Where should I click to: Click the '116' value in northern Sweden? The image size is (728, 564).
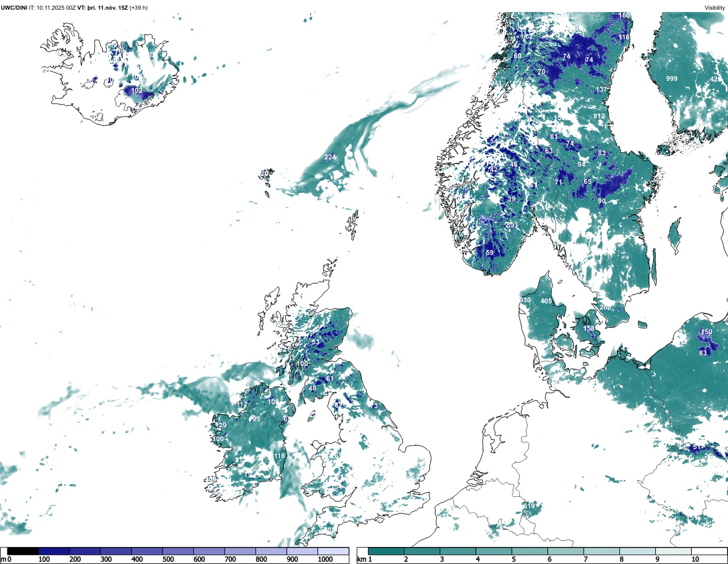click(x=624, y=37)
